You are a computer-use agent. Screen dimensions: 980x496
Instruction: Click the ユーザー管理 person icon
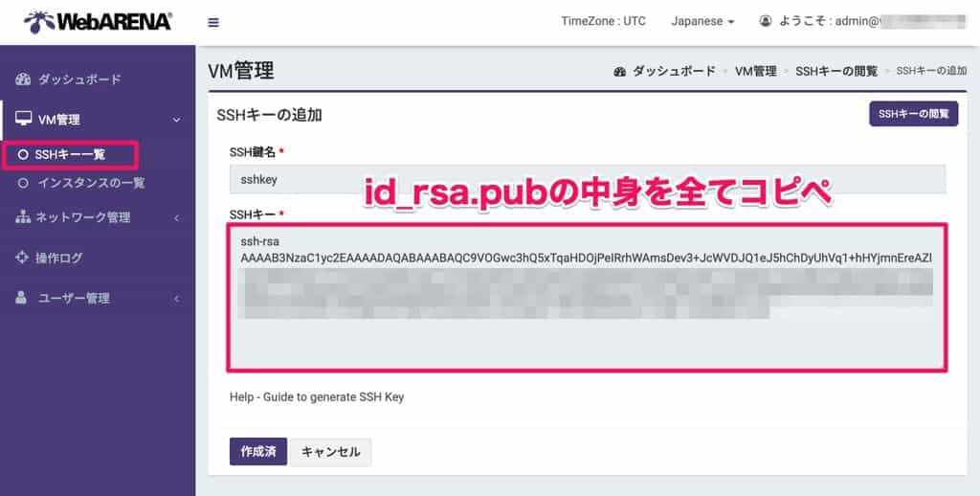pos(21,297)
